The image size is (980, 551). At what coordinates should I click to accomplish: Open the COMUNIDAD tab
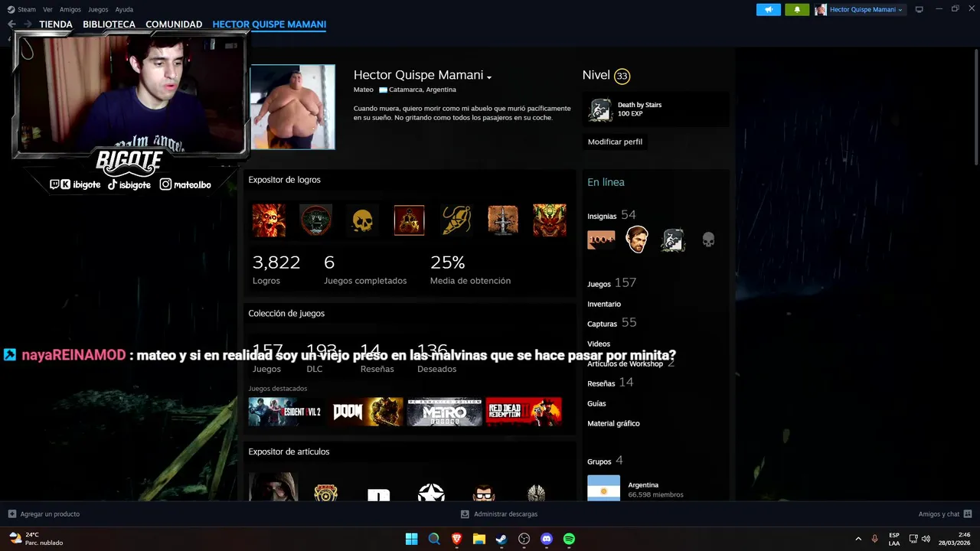pos(174,24)
